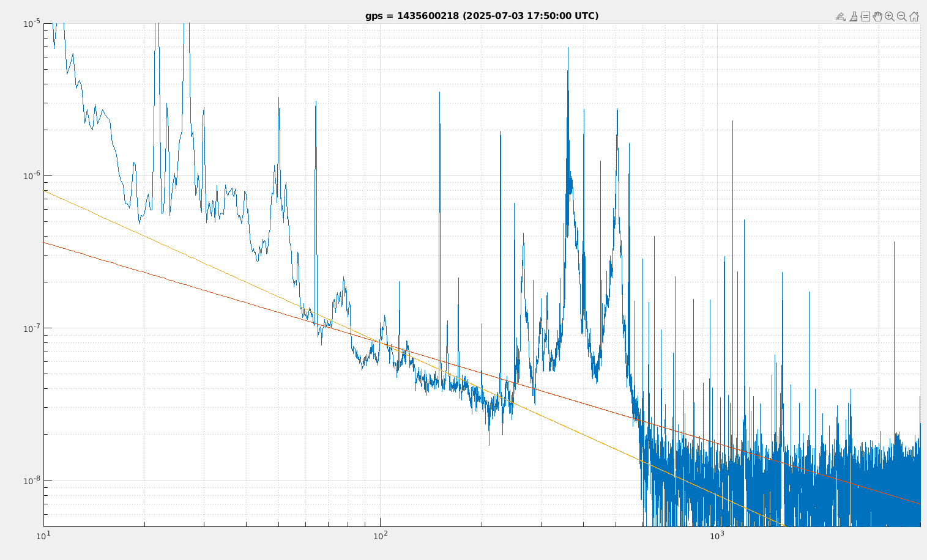Click the 10^3 x-axis tick label

(x=717, y=535)
